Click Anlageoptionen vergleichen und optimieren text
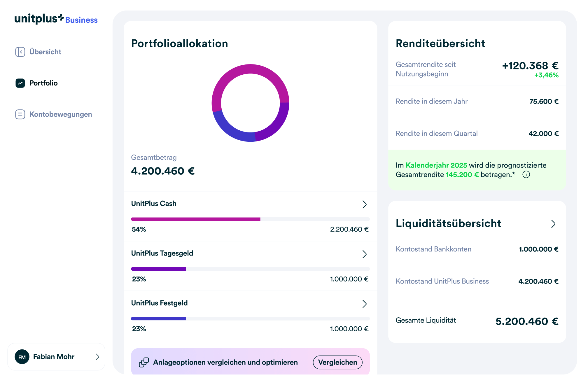588x385 pixels. [x=225, y=362]
